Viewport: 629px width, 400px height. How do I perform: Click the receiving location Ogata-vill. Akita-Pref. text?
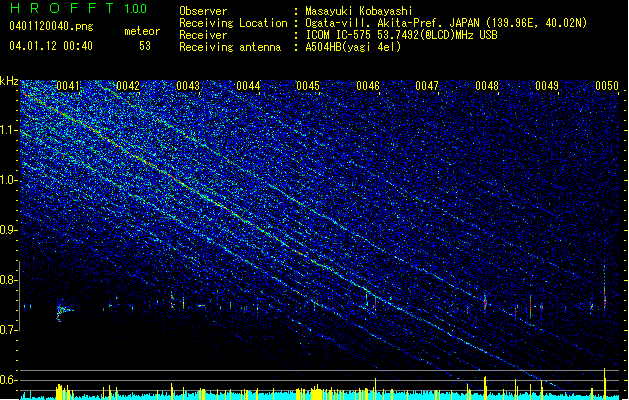tap(446, 23)
